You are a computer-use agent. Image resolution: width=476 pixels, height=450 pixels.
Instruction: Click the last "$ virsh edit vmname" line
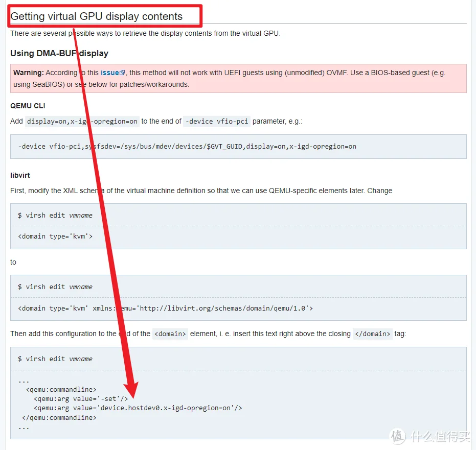(55, 359)
